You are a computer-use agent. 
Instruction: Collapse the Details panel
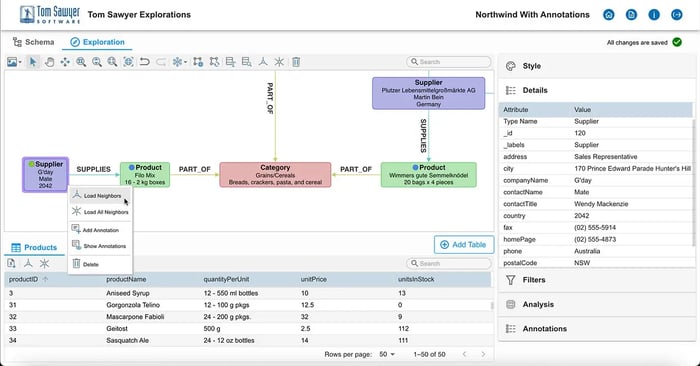(596, 90)
